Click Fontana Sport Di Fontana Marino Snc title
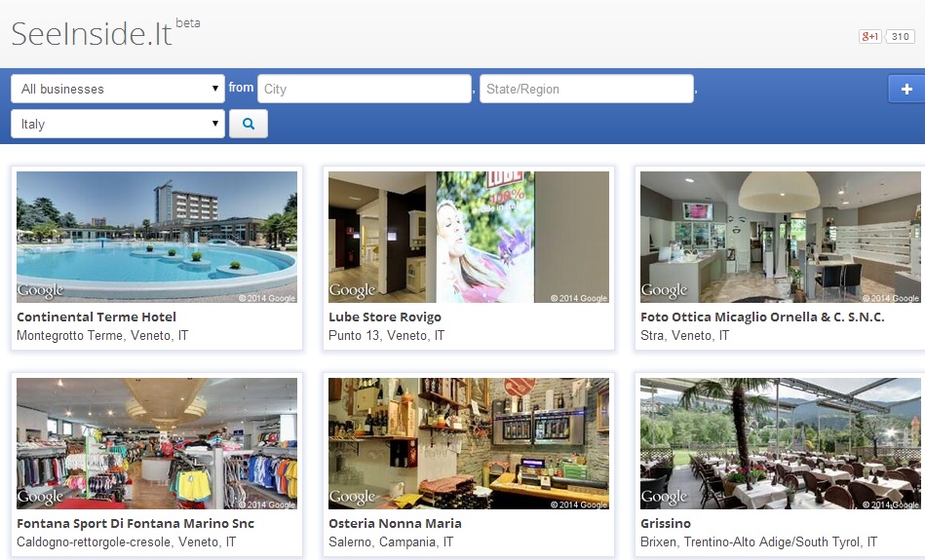 [x=135, y=523]
